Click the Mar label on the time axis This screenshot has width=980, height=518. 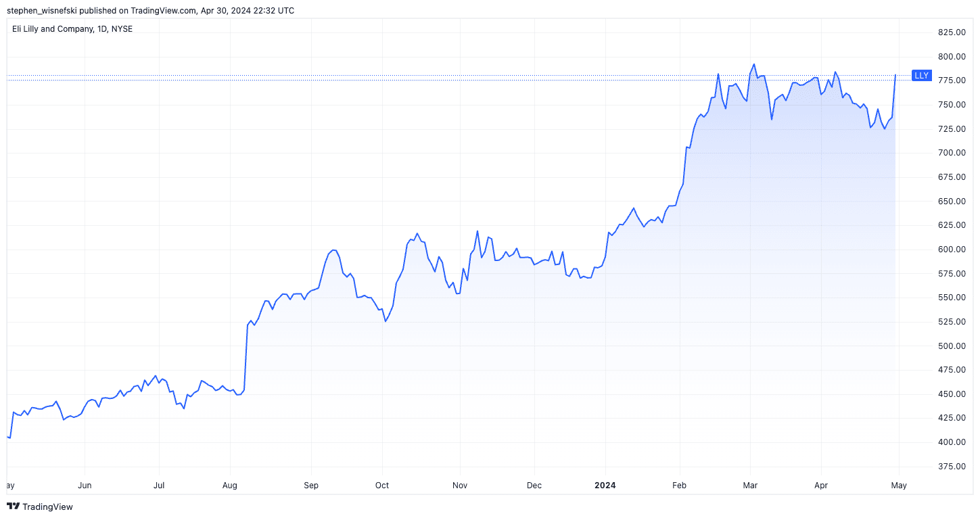coord(750,486)
